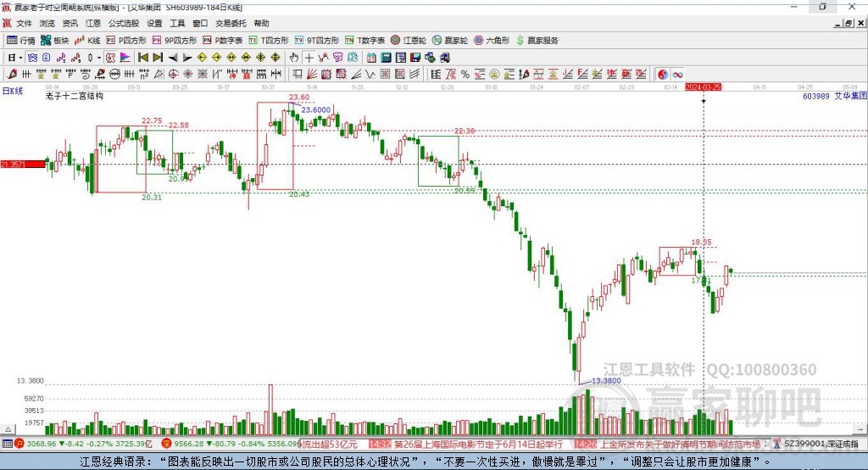Jump to last bar button
This screenshot has height=470, width=868.
coord(158,58)
